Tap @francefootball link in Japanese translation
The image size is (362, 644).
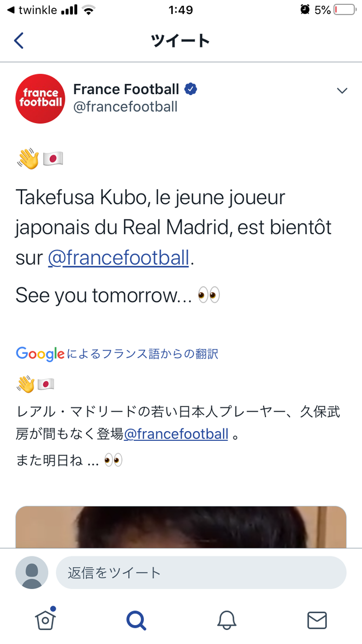click(176, 434)
